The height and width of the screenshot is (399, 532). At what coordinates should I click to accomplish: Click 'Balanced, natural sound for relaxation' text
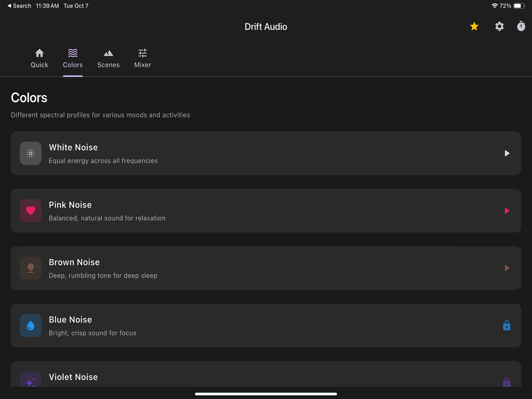coord(107,218)
